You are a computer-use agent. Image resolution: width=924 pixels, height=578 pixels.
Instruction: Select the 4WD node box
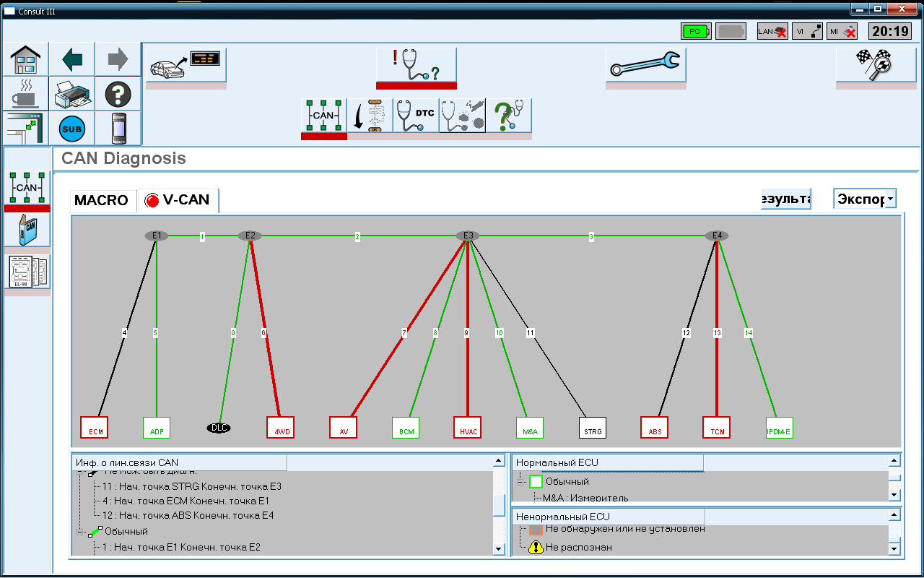(280, 427)
